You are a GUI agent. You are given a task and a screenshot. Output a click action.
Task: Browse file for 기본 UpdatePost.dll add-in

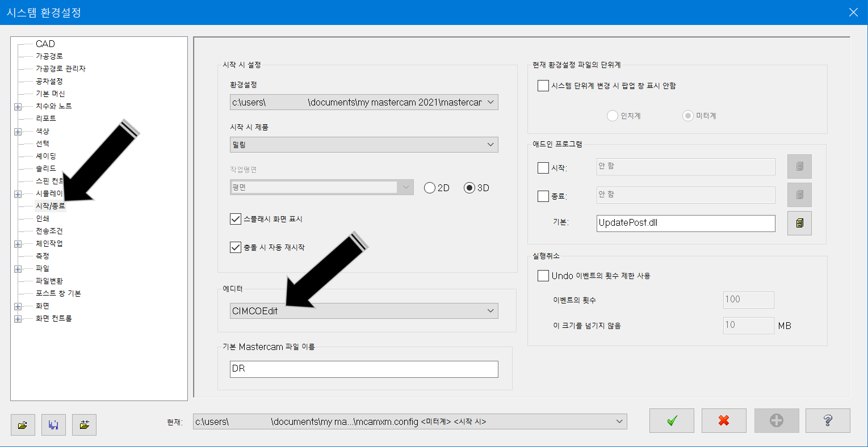(799, 223)
